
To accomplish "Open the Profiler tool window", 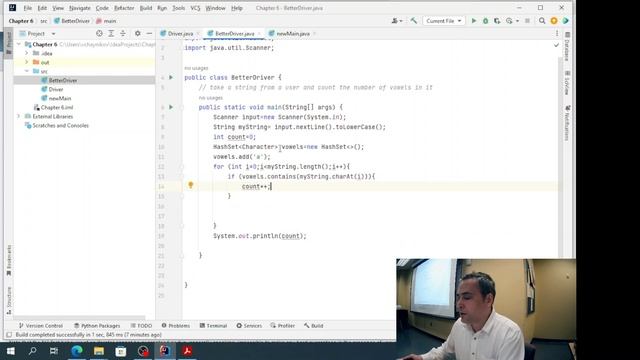I will point(282,325).
